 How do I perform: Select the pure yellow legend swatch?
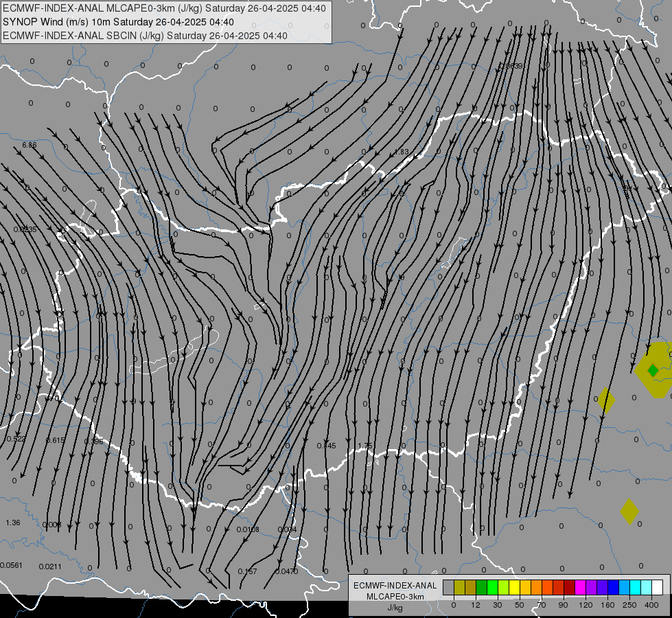click(x=514, y=587)
